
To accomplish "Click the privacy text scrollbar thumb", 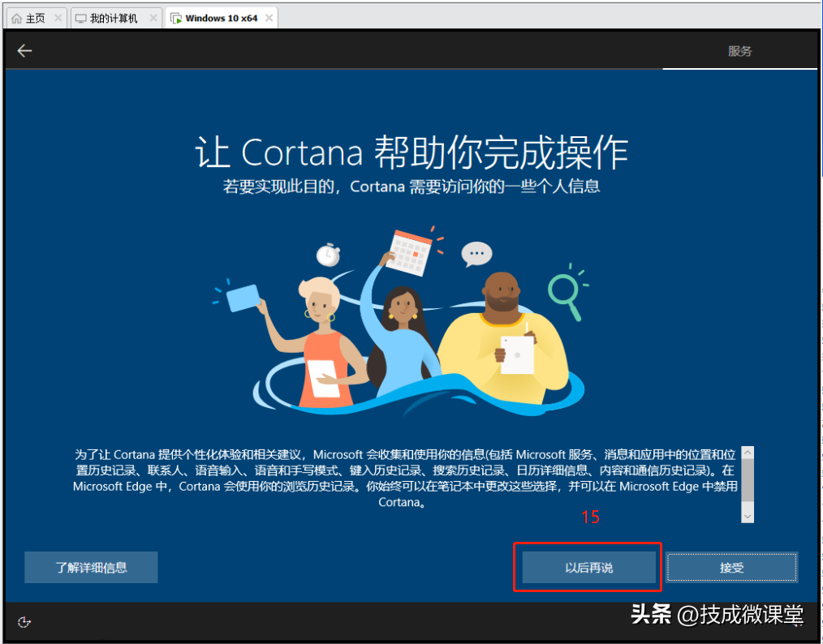I will 748,480.
